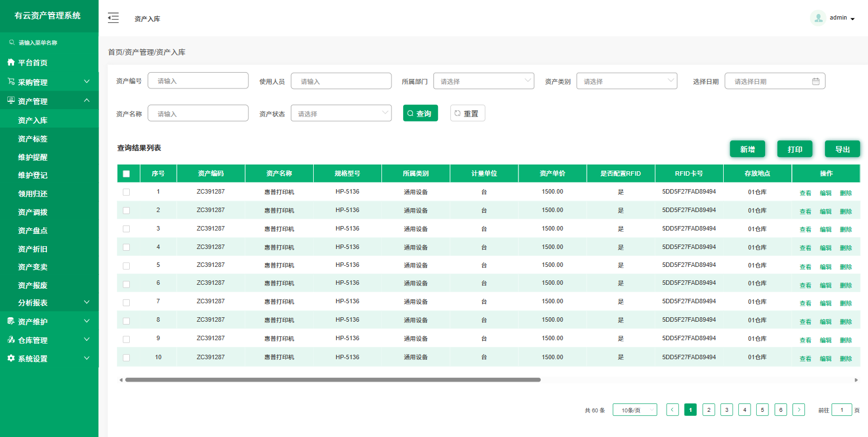This screenshot has height=437, width=868.
Task: Click the shopping cart icon for 采购管理
Action: [11, 82]
